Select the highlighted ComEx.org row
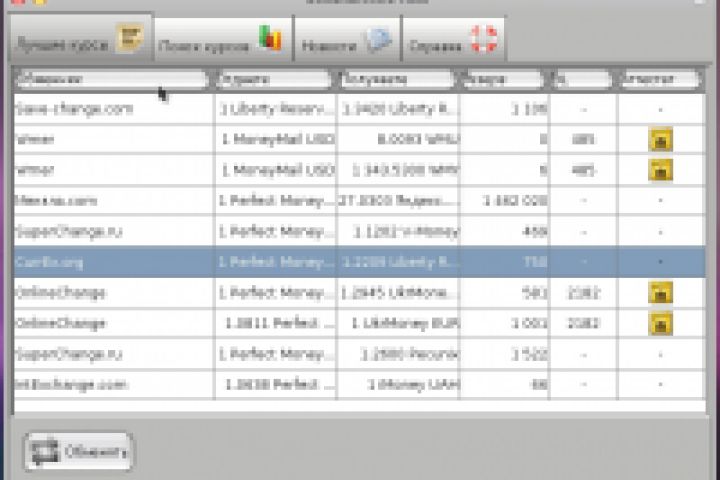The height and width of the screenshot is (480, 720). [x=360, y=262]
